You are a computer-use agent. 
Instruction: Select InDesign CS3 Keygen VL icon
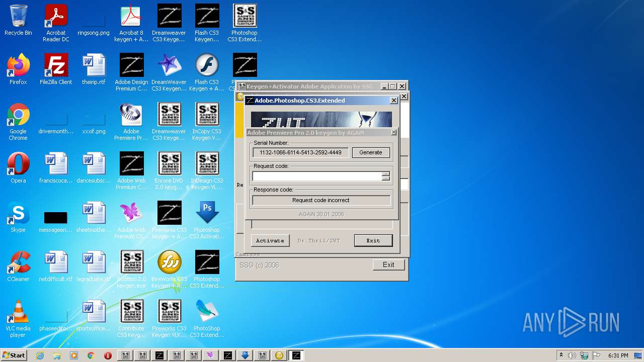(207, 171)
